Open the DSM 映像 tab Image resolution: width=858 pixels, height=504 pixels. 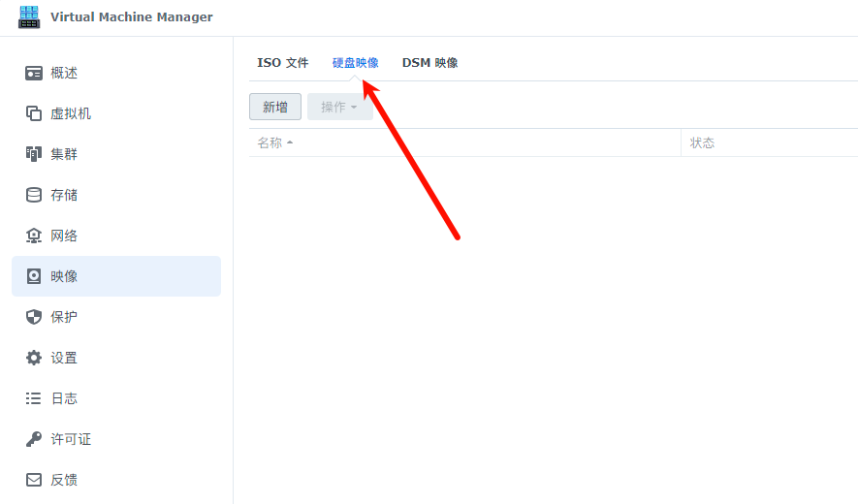point(429,63)
